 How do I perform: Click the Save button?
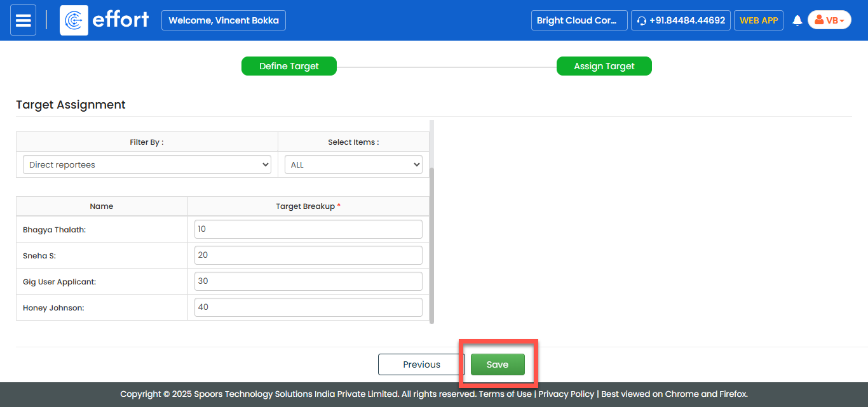498,364
